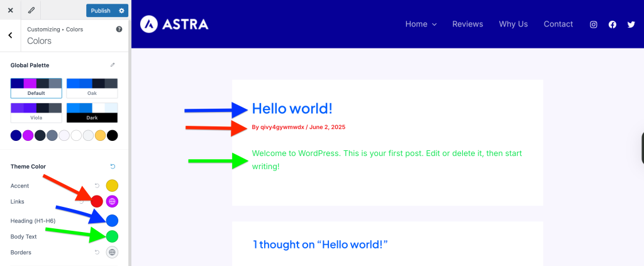This screenshot has height=266, width=644.
Task: Click the help question mark icon
Action: (x=119, y=29)
